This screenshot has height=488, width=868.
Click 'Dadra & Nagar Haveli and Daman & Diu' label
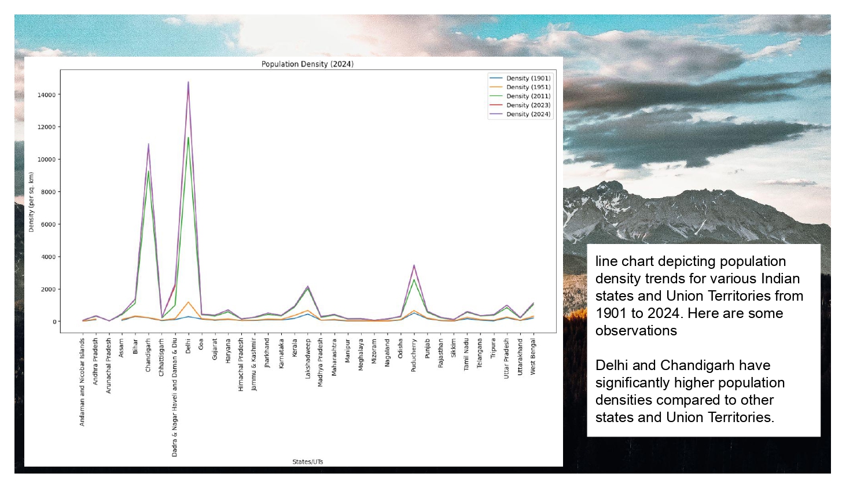(x=175, y=398)
